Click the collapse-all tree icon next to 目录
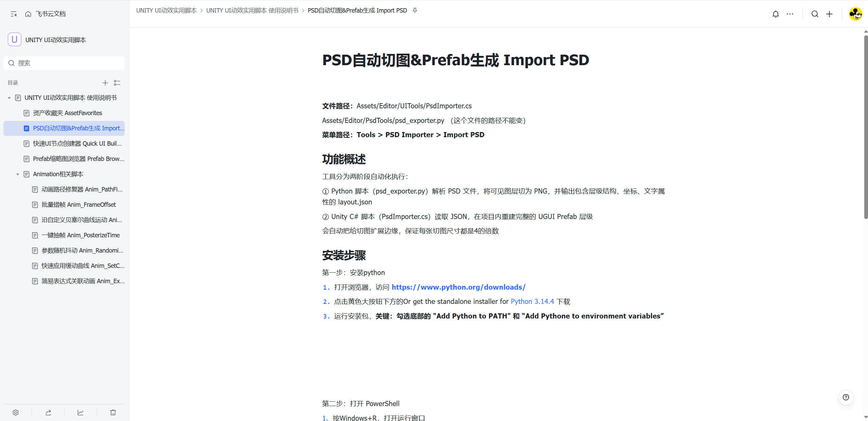 point(117,83)
